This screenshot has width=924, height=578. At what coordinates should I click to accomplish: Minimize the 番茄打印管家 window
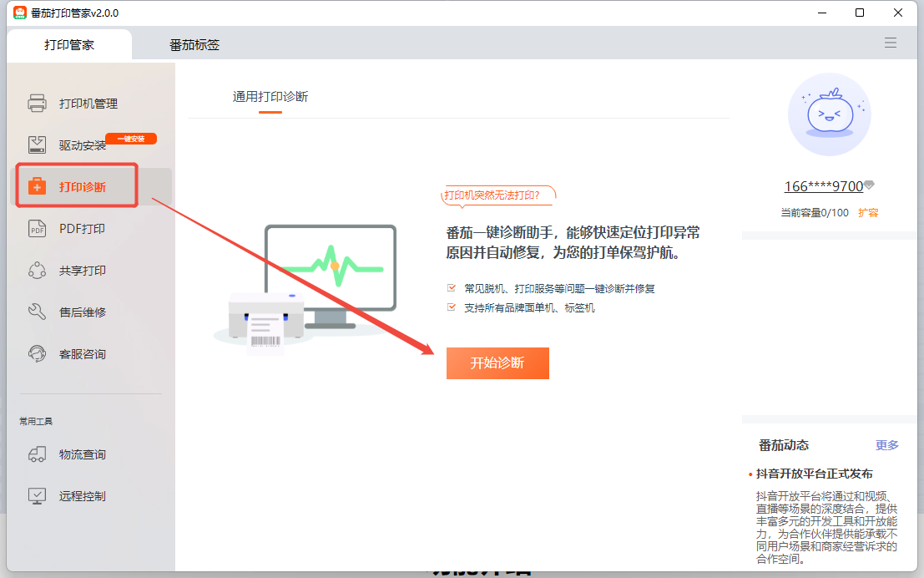(x=822, y=13)
